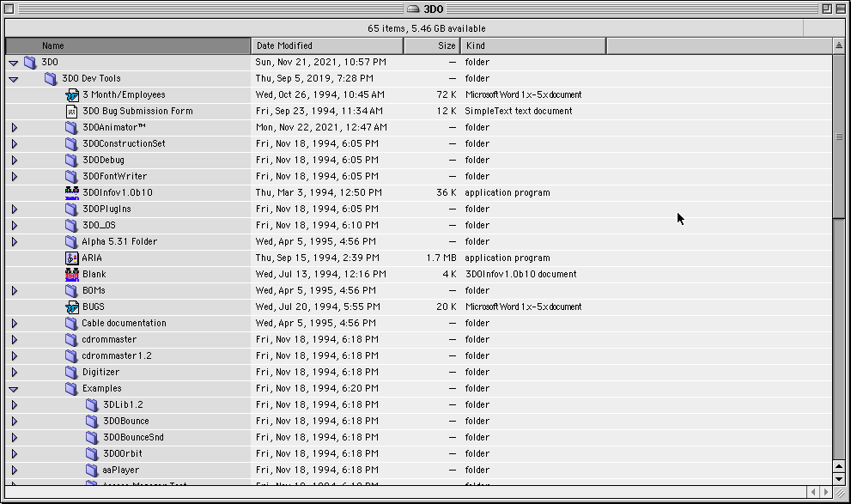
Task: Click the horizontal scrollbar right arrow
Action: (826, 492)
